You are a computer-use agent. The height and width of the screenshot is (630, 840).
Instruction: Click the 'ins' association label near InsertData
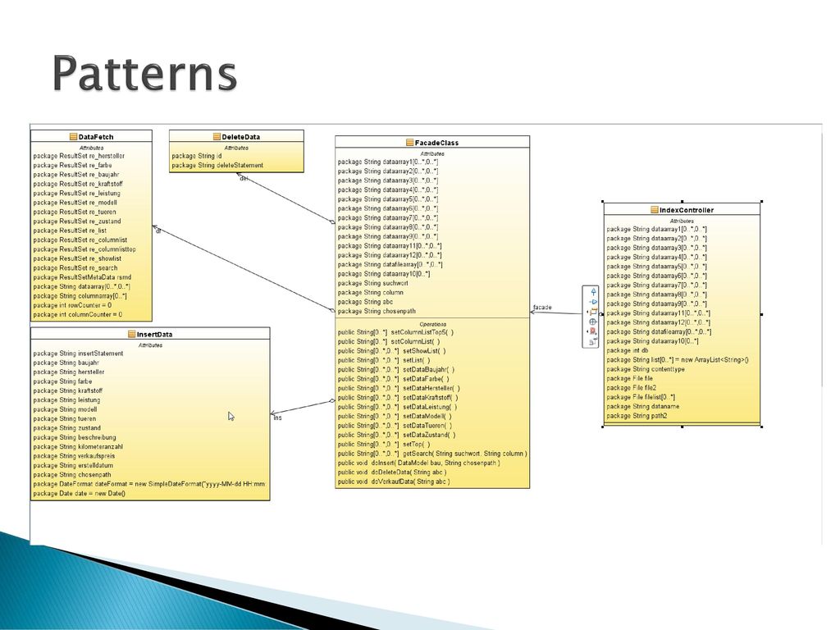coord(277,418)
